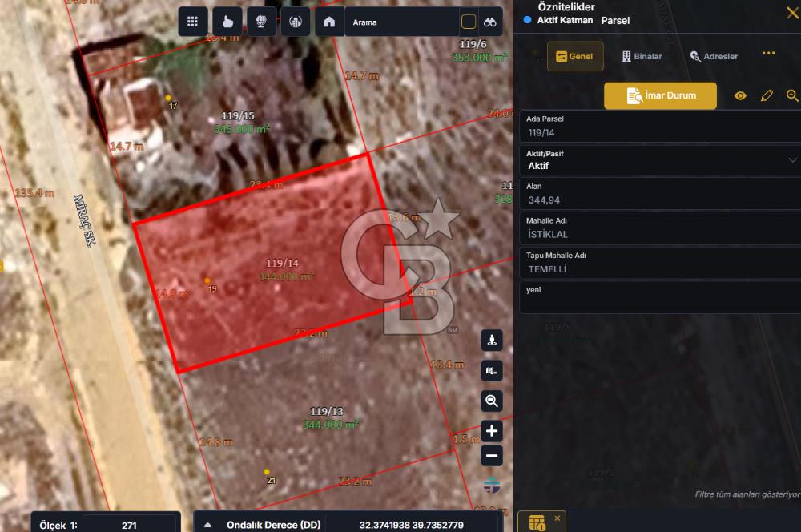Open the yellow table info panel icon
Screen dimensions: 801x532
[x=537, y=523]
